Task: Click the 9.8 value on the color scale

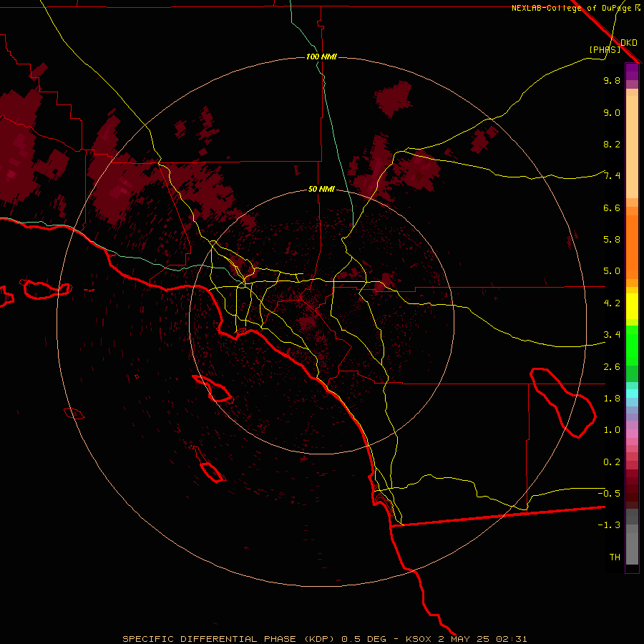Action: (x=612, y=80)
